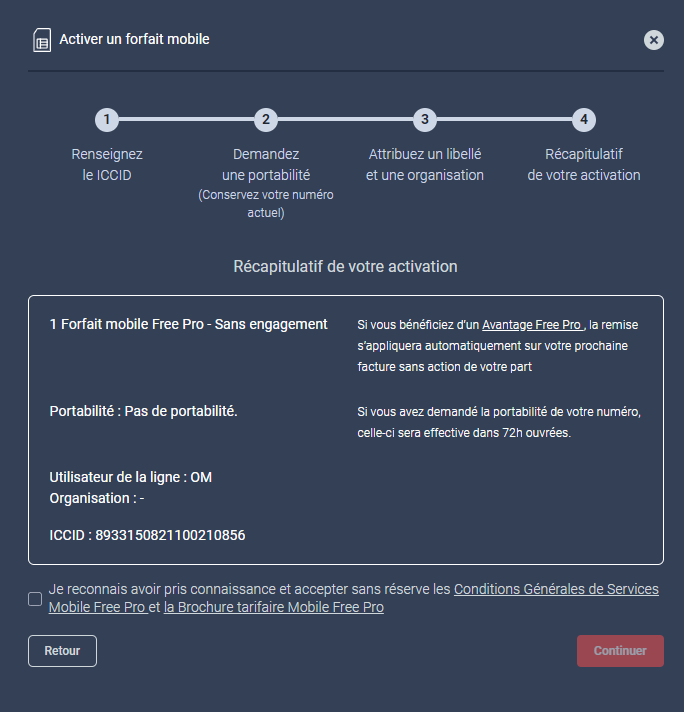
Task: Click the Renseignez le ICCID step label
Action: 107,164
